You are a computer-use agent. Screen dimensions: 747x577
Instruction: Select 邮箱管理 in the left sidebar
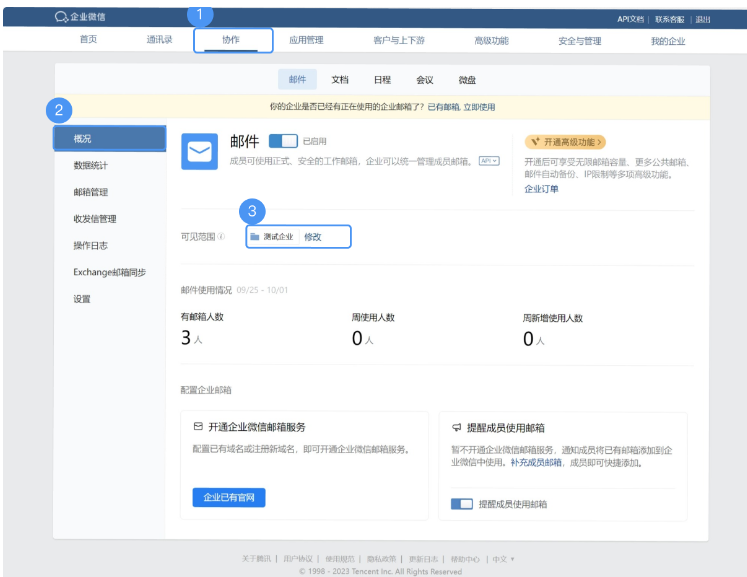(x=91, y=192)
